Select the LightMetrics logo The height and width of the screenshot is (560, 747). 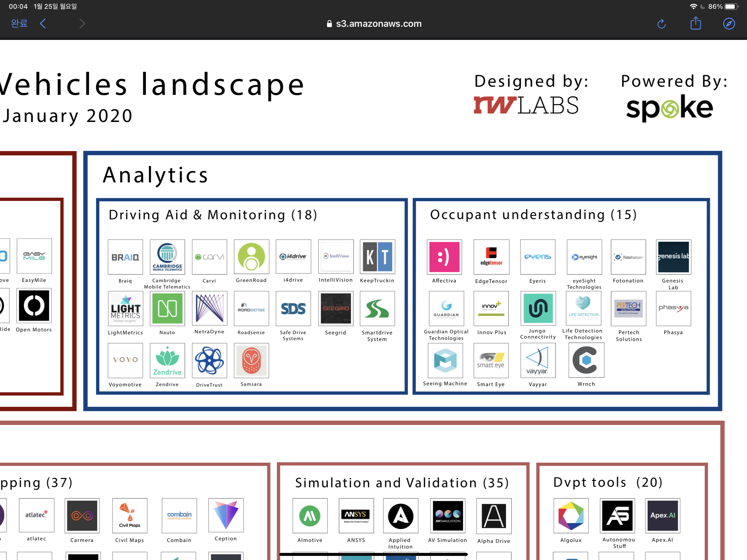point(125,308)
